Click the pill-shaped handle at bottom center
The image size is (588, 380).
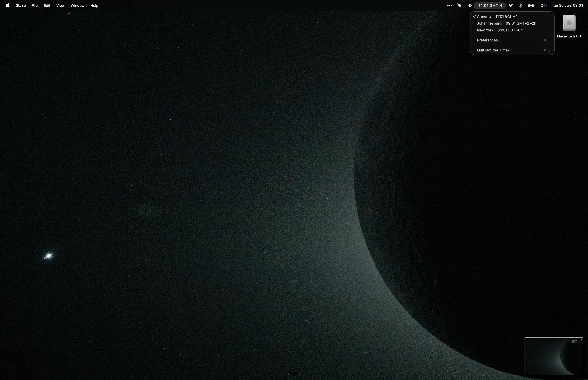294,374
